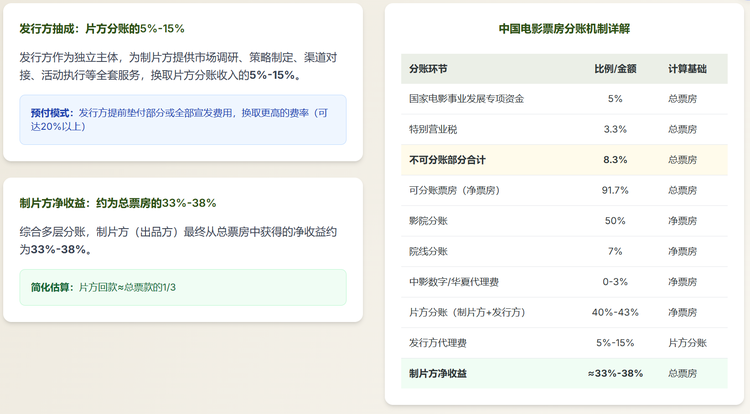Select the "特别营业税" row label
The width and height of the screenshot is (750, 414).
click(434, 129)
